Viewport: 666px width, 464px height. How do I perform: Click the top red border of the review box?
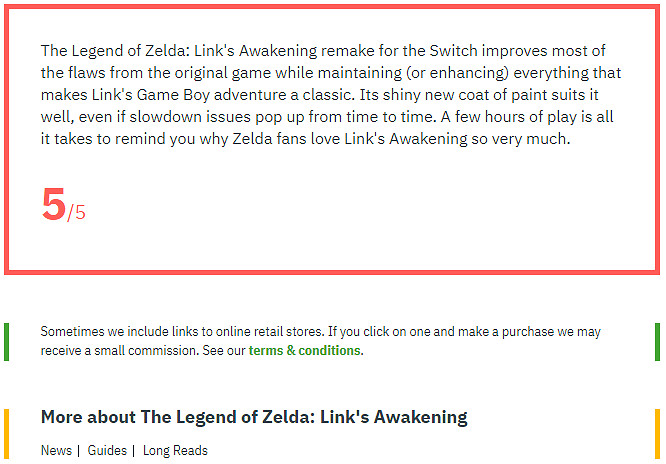(x=332, y=6)
